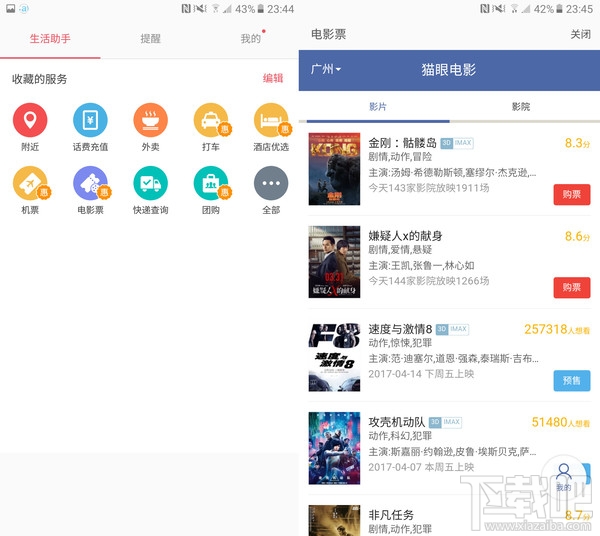Tap the 3D IMAX badge on 攻壳机动队
Image resolution: width=600 pixels, height=536 pixels.
tap(445, 422)
